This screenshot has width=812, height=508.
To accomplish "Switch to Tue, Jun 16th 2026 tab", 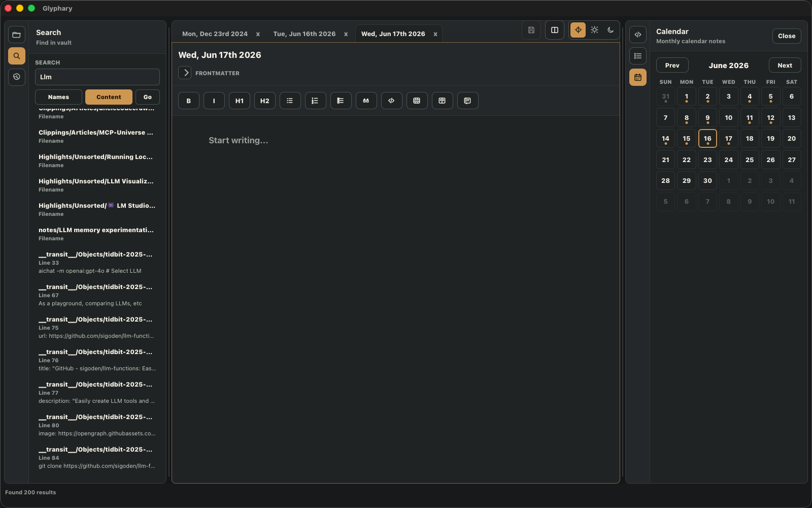I will point(304,34).
